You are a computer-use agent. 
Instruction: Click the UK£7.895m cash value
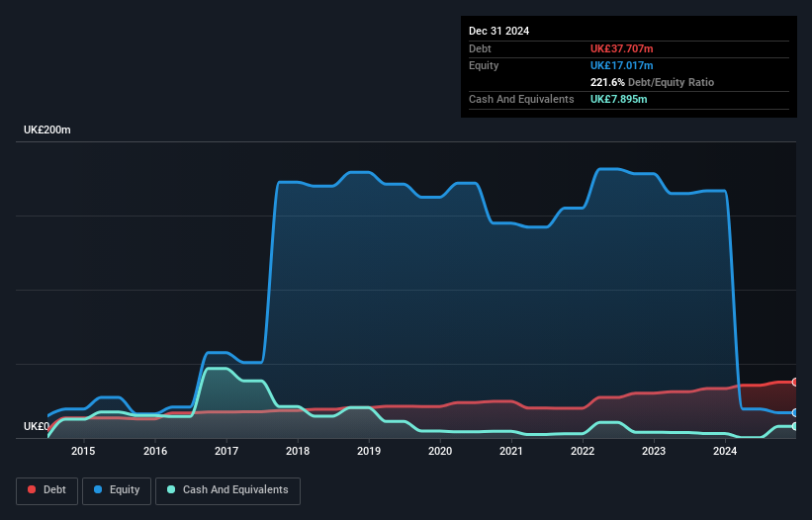pyautogui.click(x=619, y=99)
